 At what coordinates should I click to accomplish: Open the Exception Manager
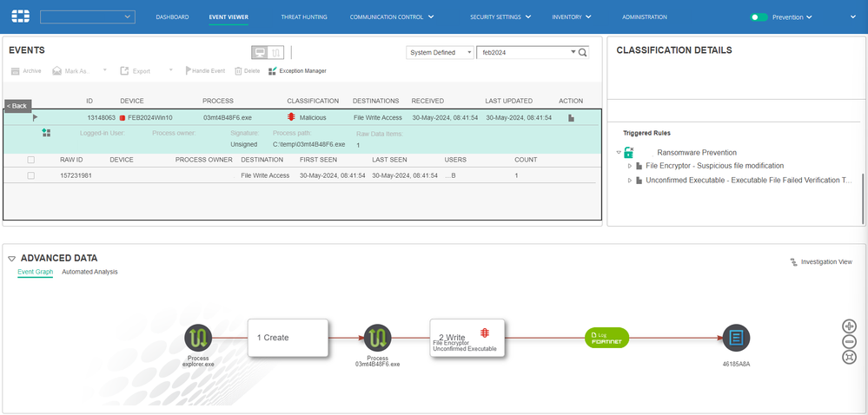point(297,71)
